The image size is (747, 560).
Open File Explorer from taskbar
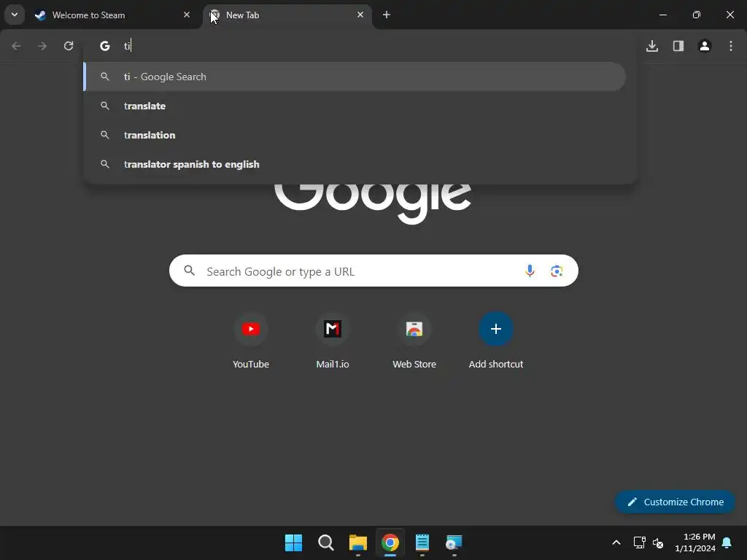(x=357, y=542)
